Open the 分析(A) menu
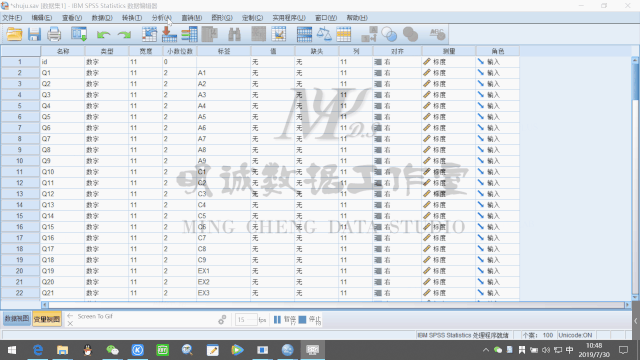This screenshot has height=360, width=640. 162,18
